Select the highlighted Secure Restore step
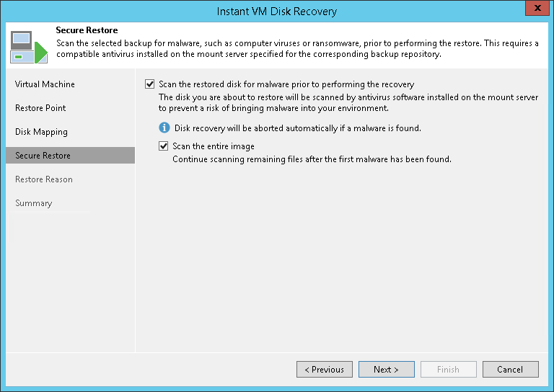This screenshot has height=392, width=554. tap(43, 156)
